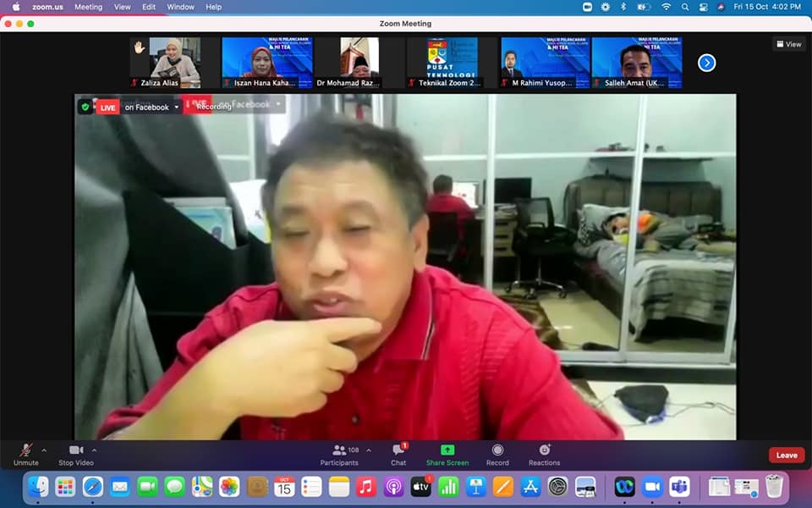This screenshot has height=508, width=812.
Task: Select Teknikal Zoom 2 participant thumbnail
Action: click(x=451, y=62)
